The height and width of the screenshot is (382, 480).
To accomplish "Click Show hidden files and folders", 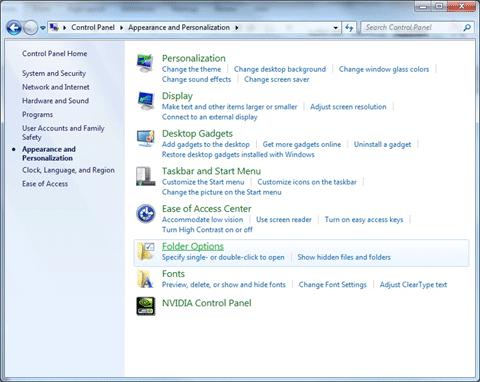I will click(344, 257).
